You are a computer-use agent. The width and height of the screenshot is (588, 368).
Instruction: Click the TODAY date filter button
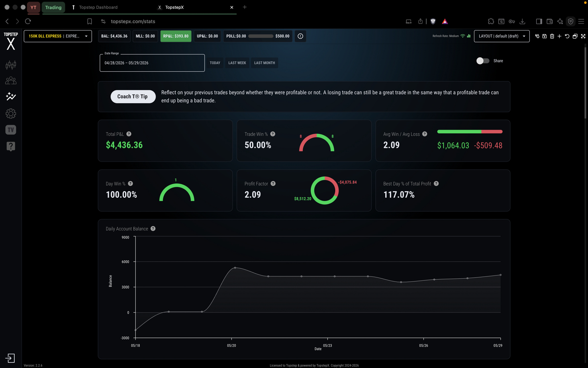[x=215, y=63]
